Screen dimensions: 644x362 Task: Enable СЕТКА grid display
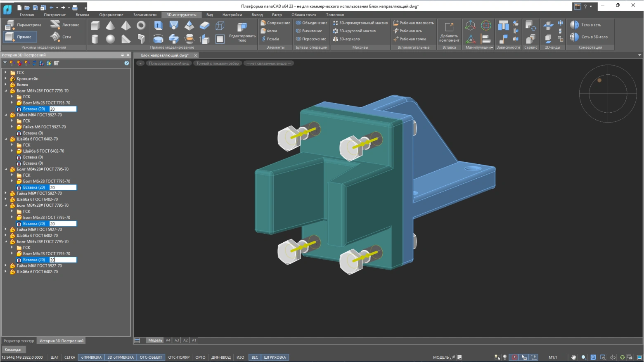[70, 357]
